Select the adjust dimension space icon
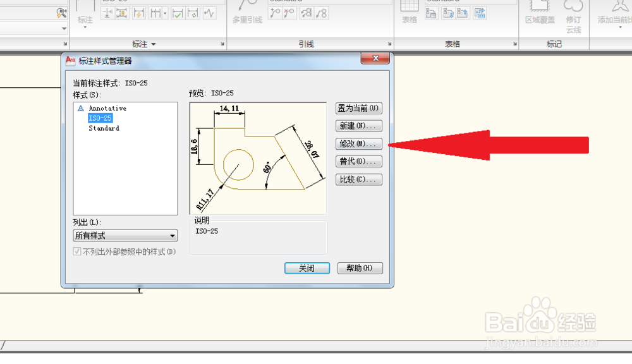 (122, 13)
